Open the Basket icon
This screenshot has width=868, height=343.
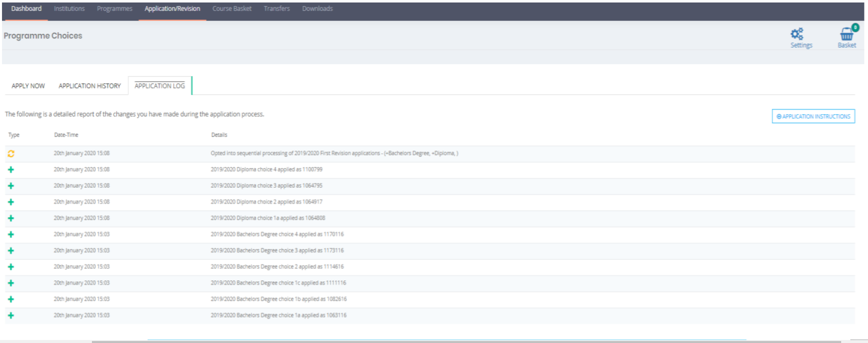[847, 34]
